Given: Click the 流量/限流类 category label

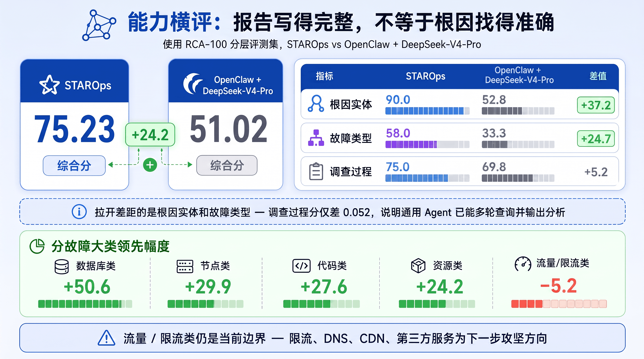Looking at the screenshot, I should tap(563, 263).
